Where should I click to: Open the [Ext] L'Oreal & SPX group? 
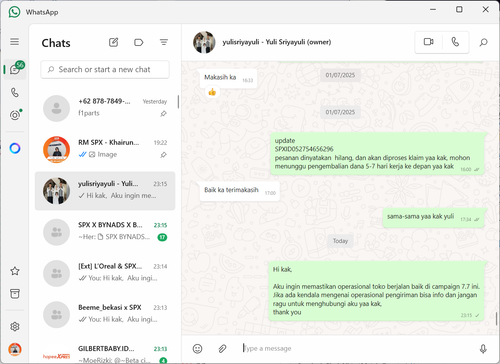pyautogui.click(x=105, y=273)
